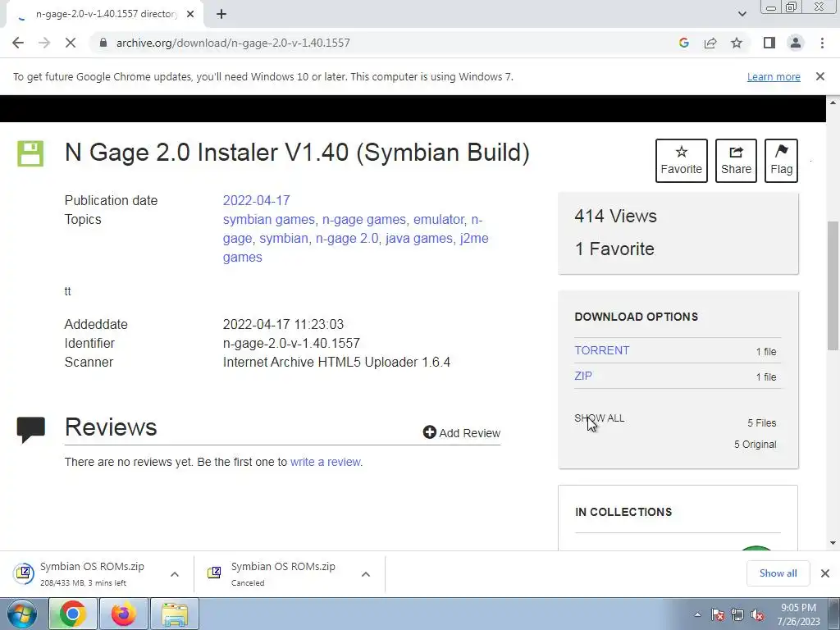The height and width of the screenshot is (630, 840).
Task: Click the ZIP download option
Action: [x=583, y=376]
